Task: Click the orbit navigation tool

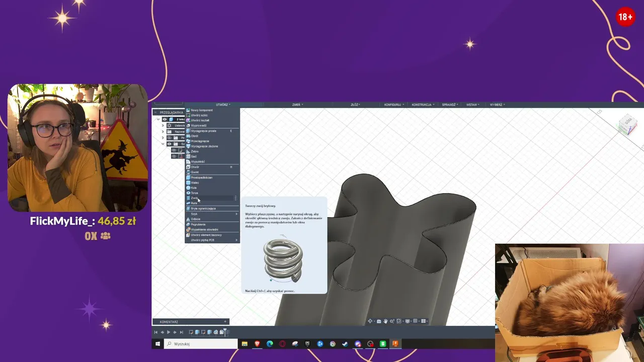Action: [x=370, y=321]
